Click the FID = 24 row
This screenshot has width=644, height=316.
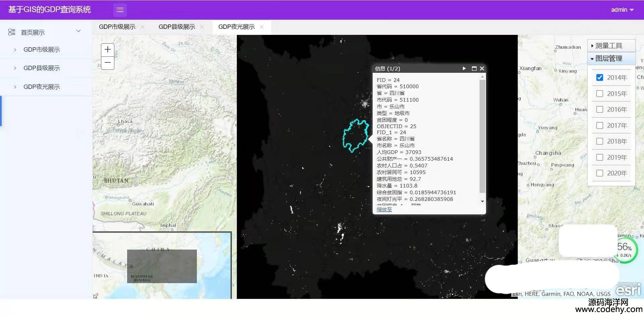[388, 80]
